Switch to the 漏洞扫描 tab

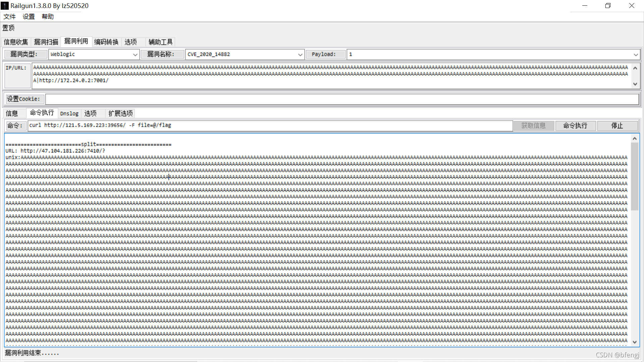tap(46, 42)
